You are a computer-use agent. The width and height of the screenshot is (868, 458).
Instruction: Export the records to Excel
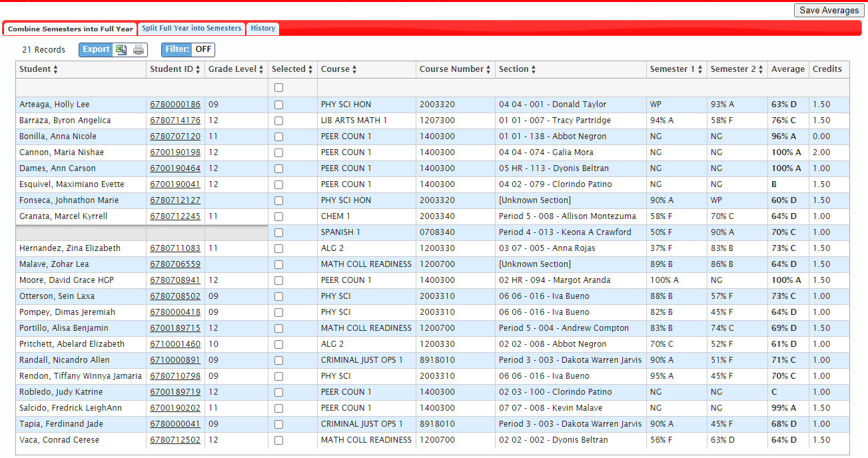(x=121, y=49)
